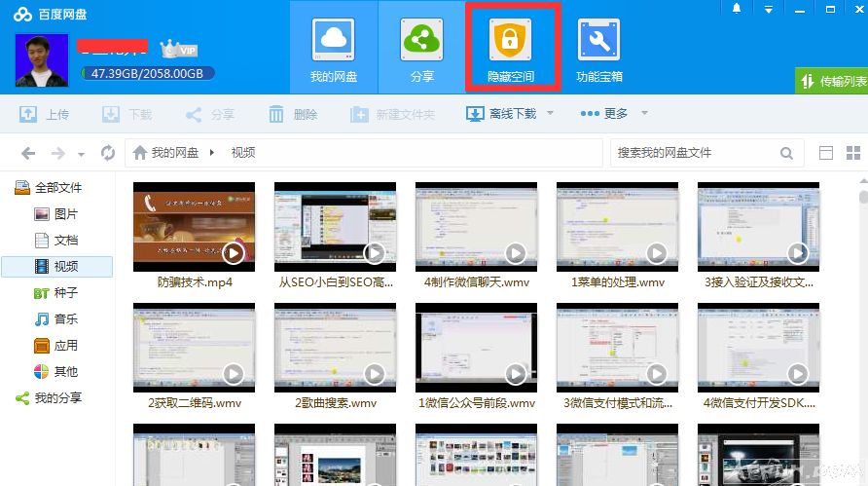This screenshot has height=486, width=868.
Task: Click the 视频 breadcrumb
Action: point(243,152)
